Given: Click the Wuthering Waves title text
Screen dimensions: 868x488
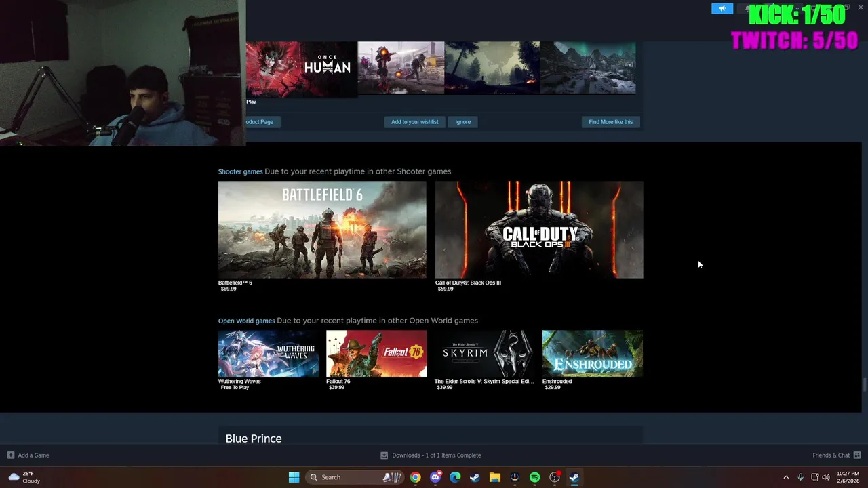Looking at the screenshot, I should pyautogui.click(x=239, y=381).
